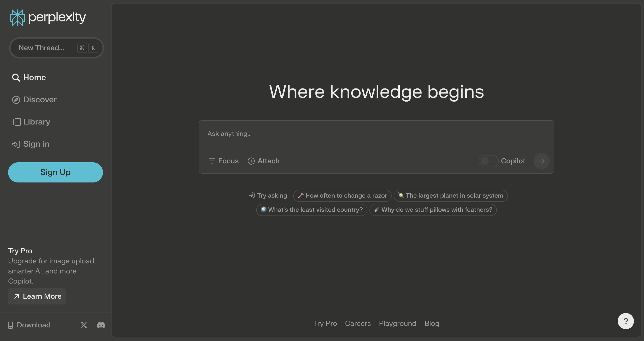Click the Sign Up button

56,172
